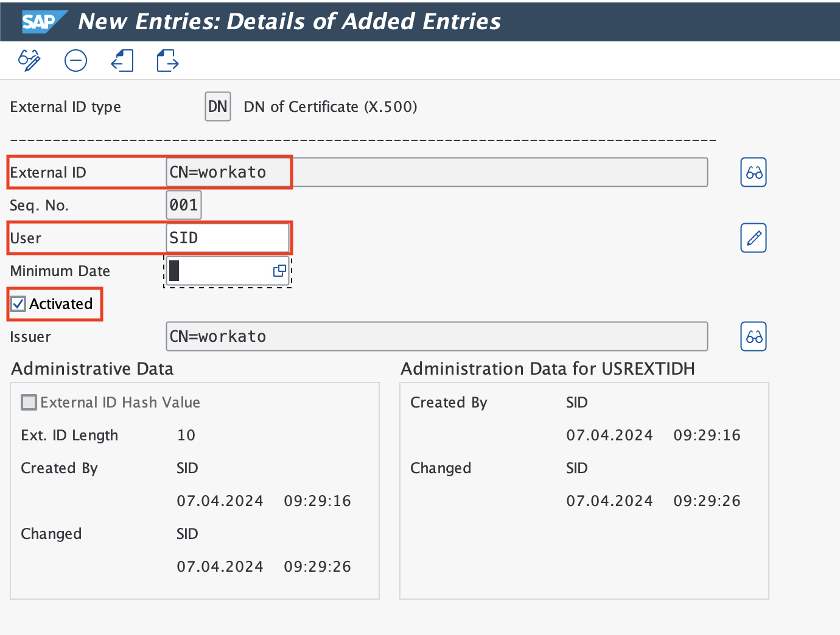Image resolution: width=840 pixels, height=635 pixels.
Task: Click glasses icon beside External ID
Action: point(753,173)
